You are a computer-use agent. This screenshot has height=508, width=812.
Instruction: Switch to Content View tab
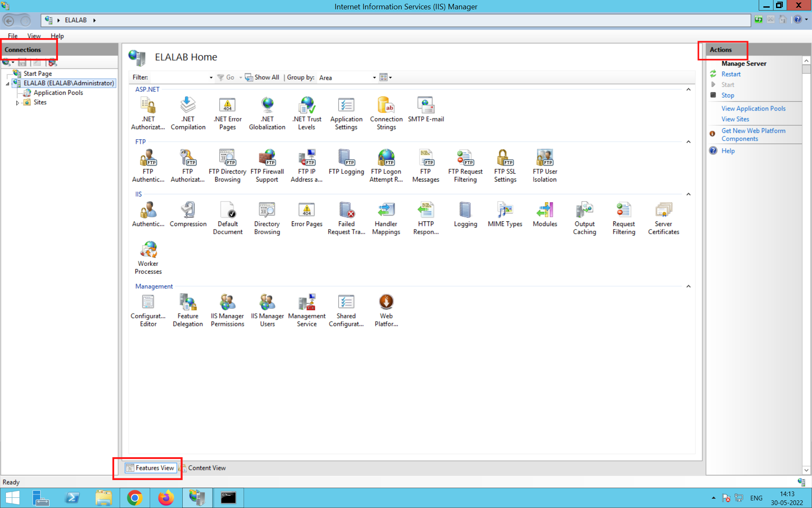pos(206,468)
